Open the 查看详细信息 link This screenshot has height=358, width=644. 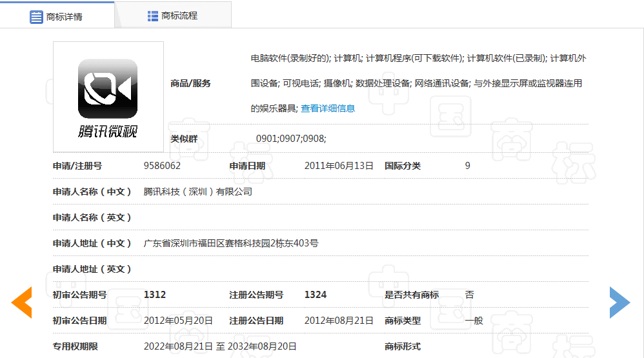[x=328, y=108]
